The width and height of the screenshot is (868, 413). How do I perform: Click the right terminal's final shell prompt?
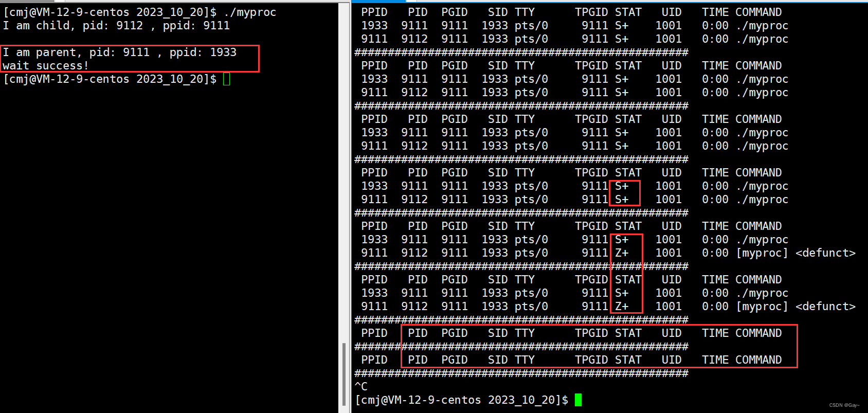462,400
